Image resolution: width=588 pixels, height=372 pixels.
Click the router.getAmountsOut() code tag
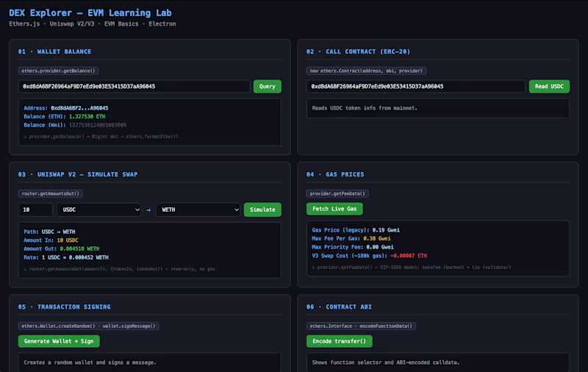(50, 193)
